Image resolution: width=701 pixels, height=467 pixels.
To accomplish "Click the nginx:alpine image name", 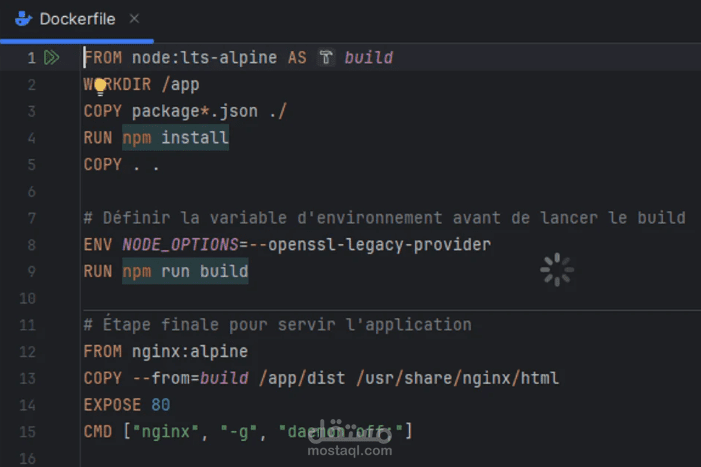I will pos(190,351).
